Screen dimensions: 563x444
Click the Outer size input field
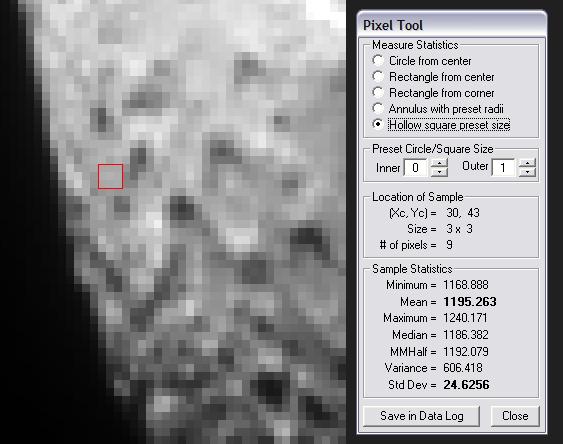pyautogui.click(x=503, y=168)
